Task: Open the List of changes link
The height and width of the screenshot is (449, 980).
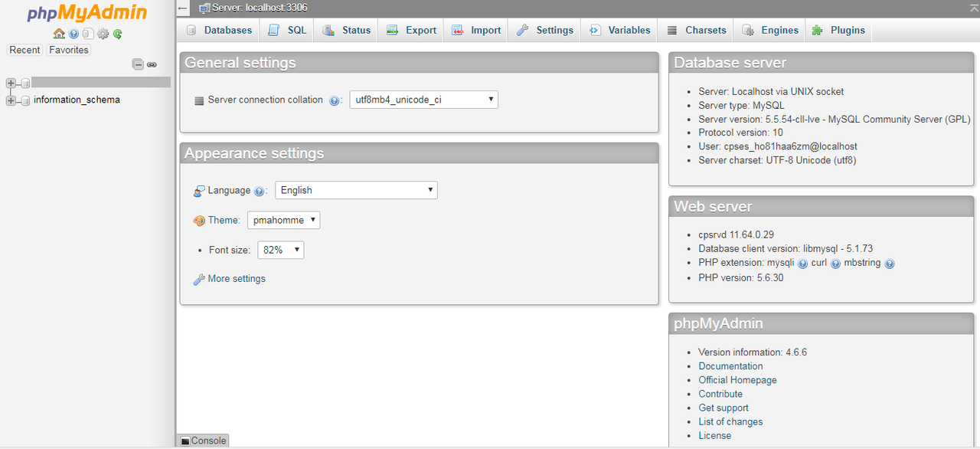Action: (730, 421)
